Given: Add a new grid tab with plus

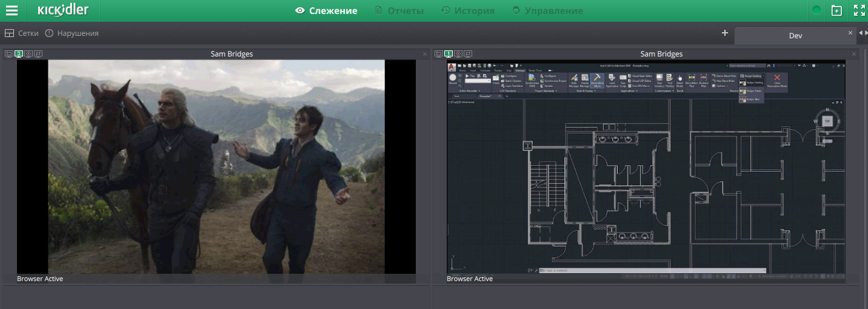Looking at the screenshot, I should point(724,33).
